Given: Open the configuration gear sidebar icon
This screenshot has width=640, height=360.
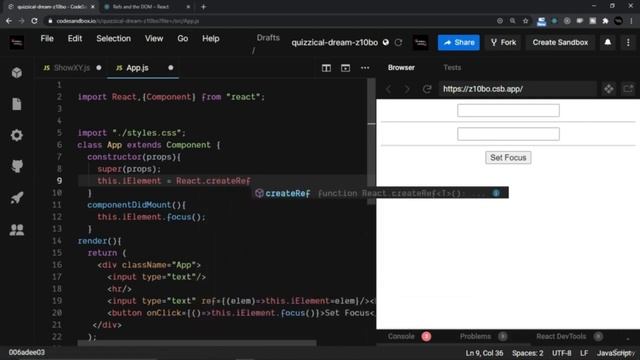Looking at the screenshot, I should coord(17,135).
